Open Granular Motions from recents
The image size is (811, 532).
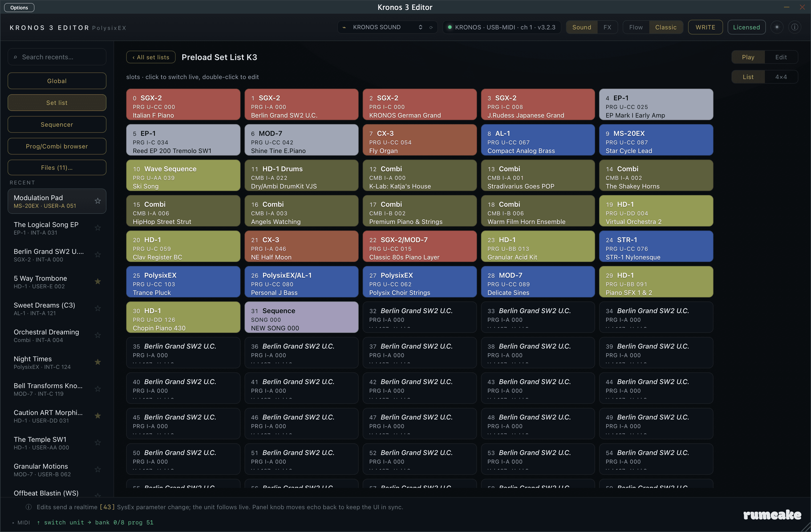point(57,470)
